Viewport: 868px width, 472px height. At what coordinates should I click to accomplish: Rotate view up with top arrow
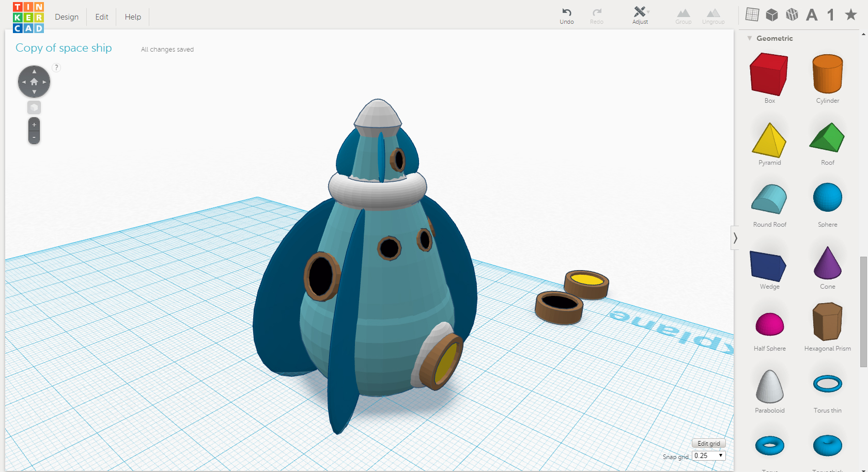click(x=34, y=71)
